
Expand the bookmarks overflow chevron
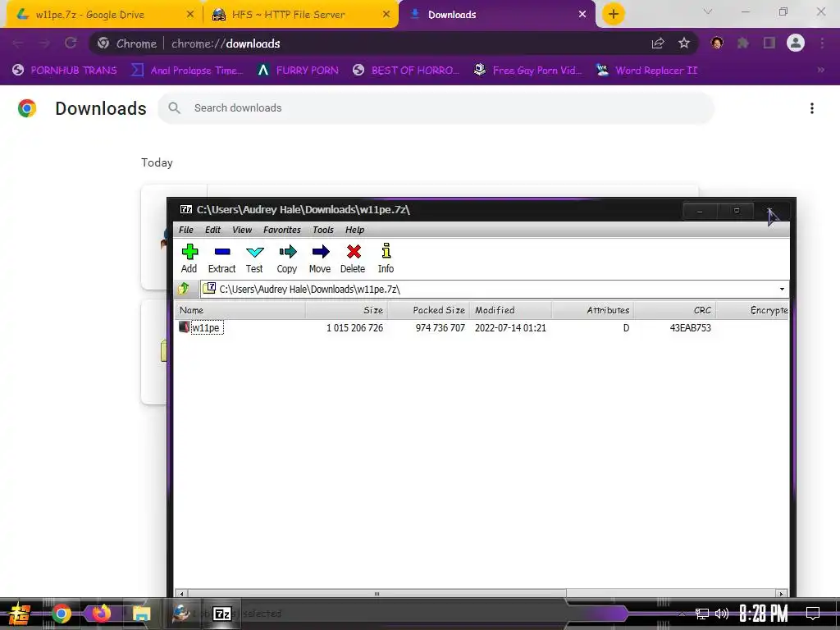(820, 71)
